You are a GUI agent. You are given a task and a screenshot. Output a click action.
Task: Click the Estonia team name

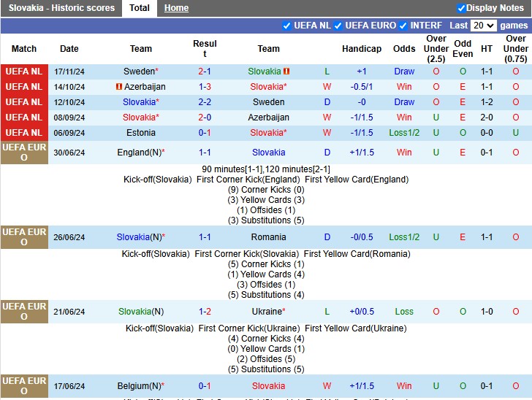click(x=141, y=133)
